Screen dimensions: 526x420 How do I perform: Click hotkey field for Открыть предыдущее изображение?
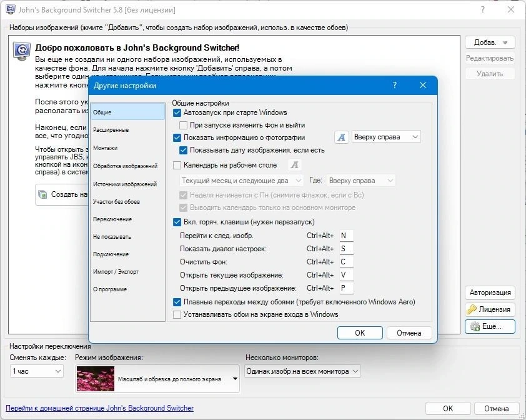346,288
